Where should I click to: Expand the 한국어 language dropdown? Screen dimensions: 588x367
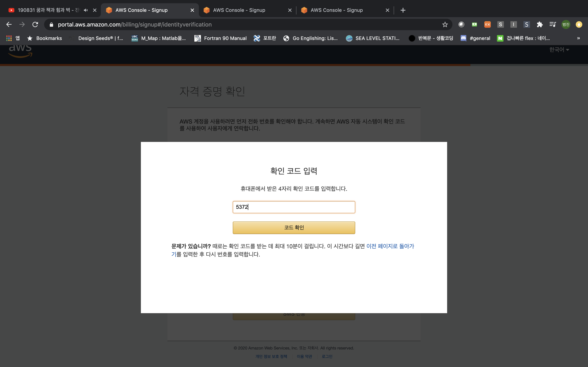click(x=559, y=50)
